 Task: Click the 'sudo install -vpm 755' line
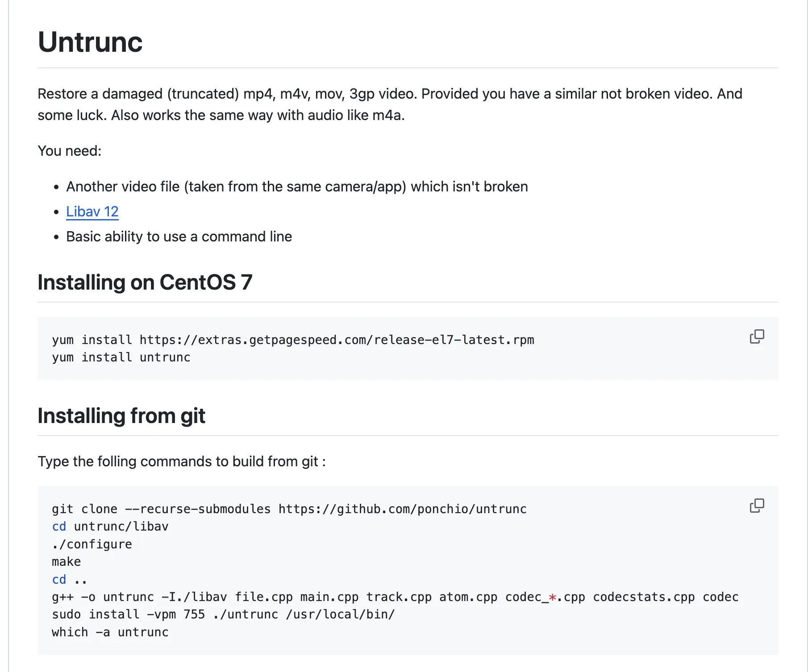point(223,614)
